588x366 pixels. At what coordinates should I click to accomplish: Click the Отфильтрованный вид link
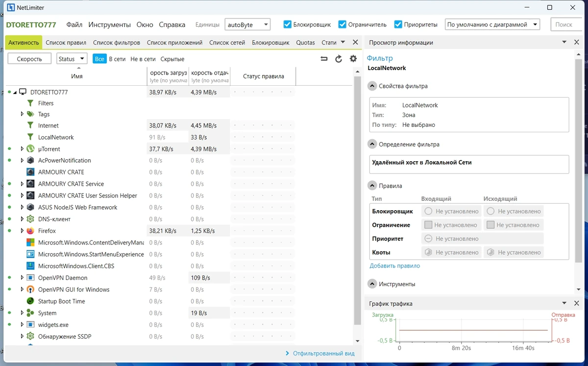[323, 353]
